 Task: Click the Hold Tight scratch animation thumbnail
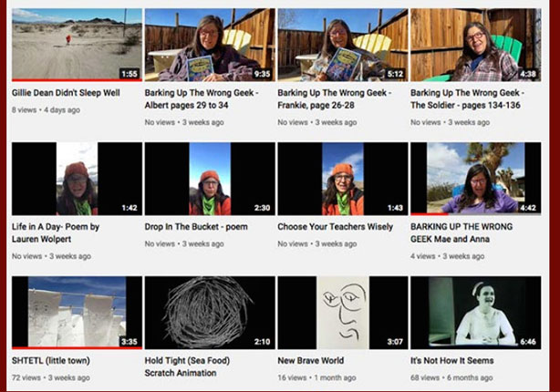click(210, 313)
